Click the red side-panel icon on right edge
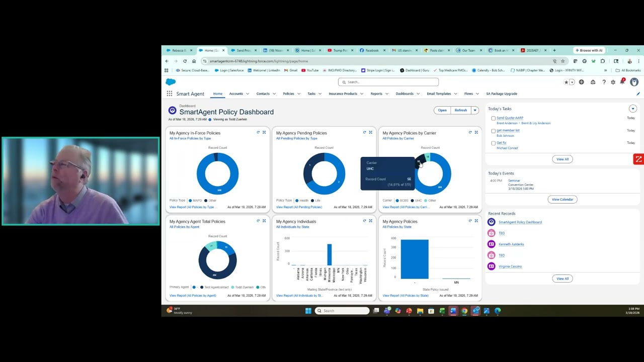644x362 pixels. [x=638, y=159]
